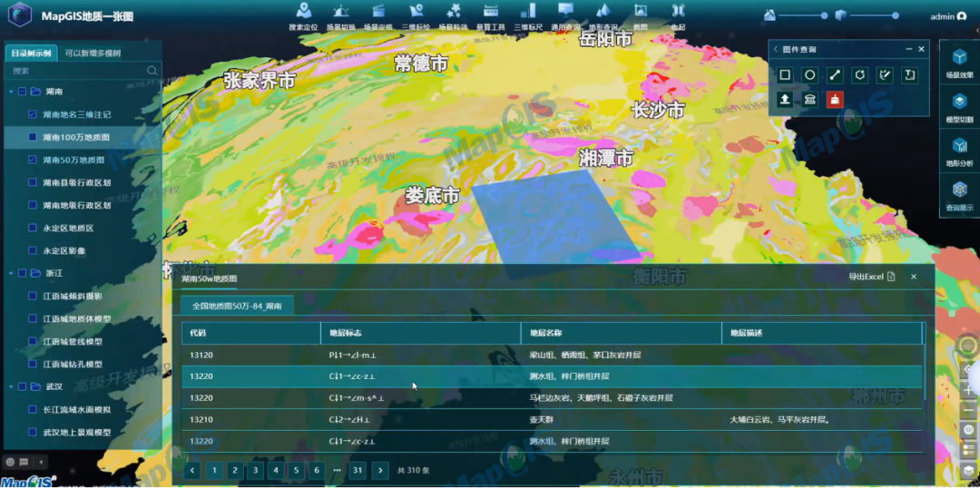Collapse the 浙江 tree folder arrow
Viewport: 980px width, 488px height.
tap(11, 273)
